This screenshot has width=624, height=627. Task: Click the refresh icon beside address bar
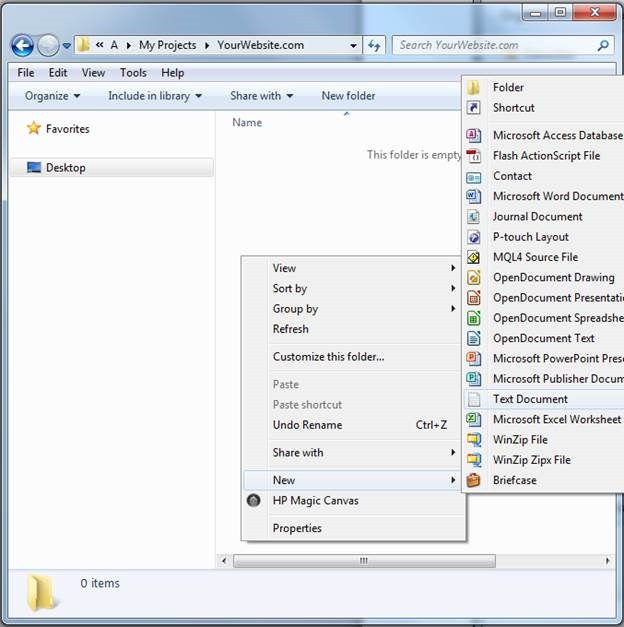tap(374, 46)
